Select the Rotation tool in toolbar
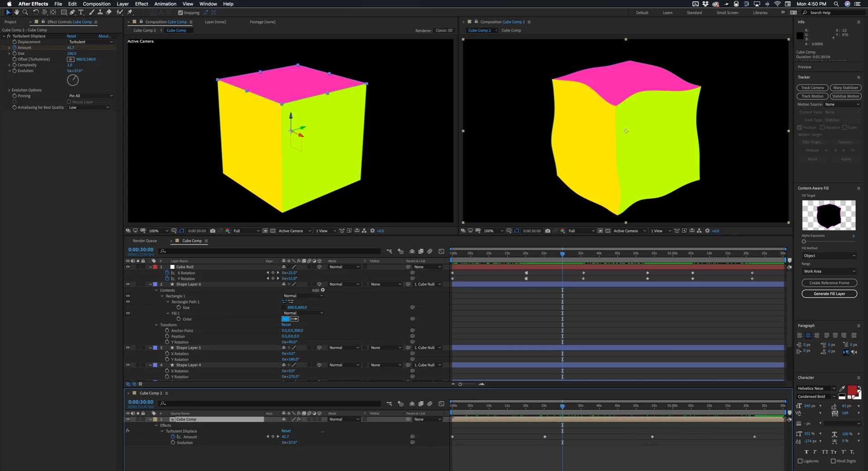Screen dimensions: 868x471 point(36,12)
